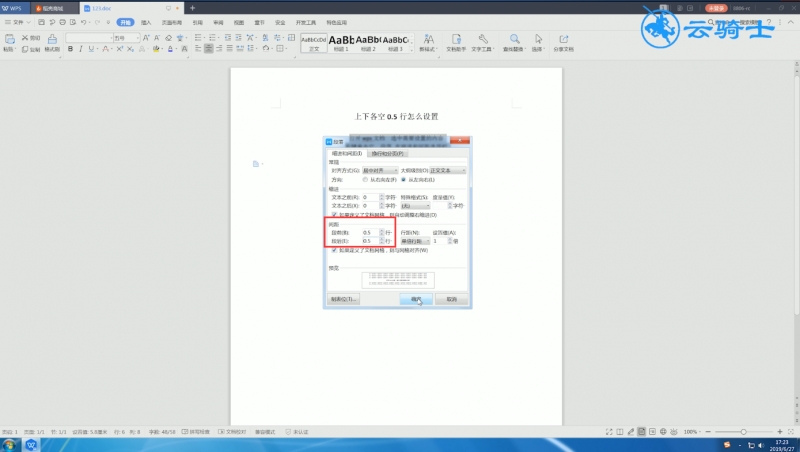
Task: Toggle Bold formatting
Action: tap(70, 49)
